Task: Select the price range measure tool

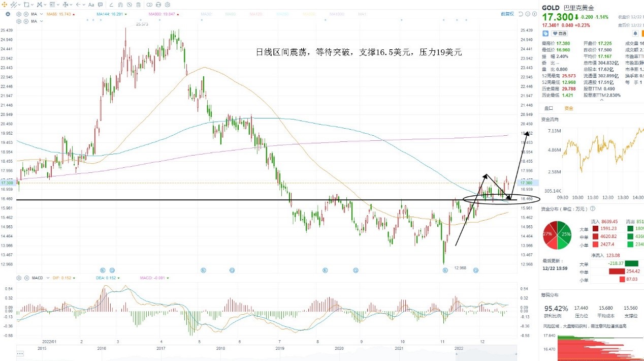Action: click(x=65, y=5)
